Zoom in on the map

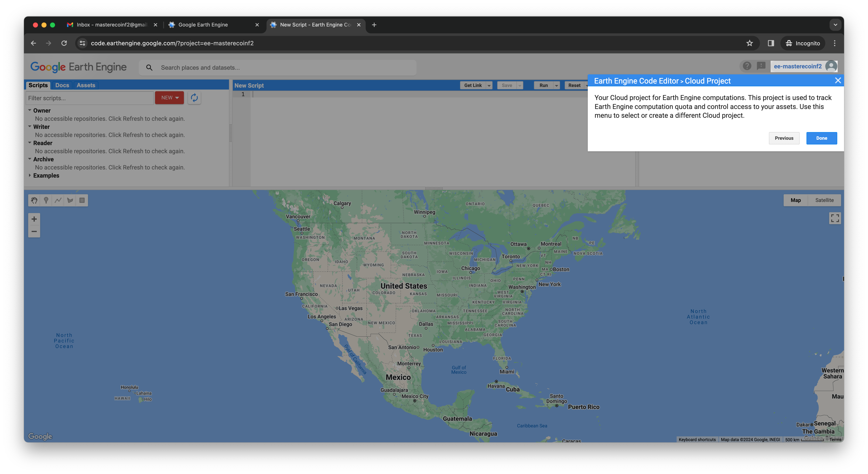[x=34, y=219]
